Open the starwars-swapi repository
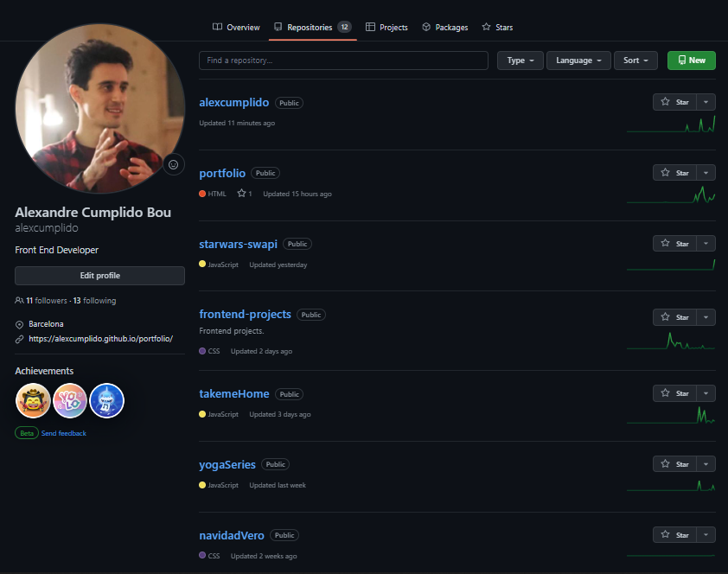The height and width of the screenshot is (574, 728). click(x=238, y=244)
